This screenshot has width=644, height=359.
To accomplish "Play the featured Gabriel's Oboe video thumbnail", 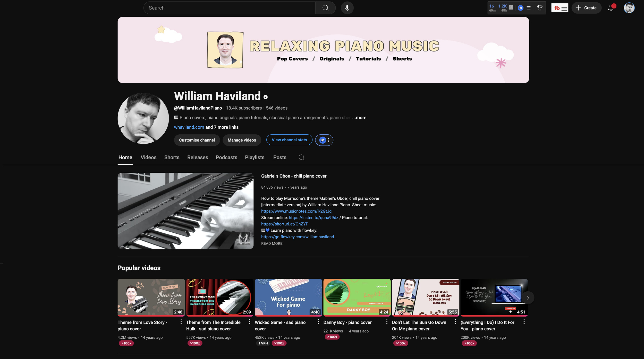I will [x=185, y=211].
